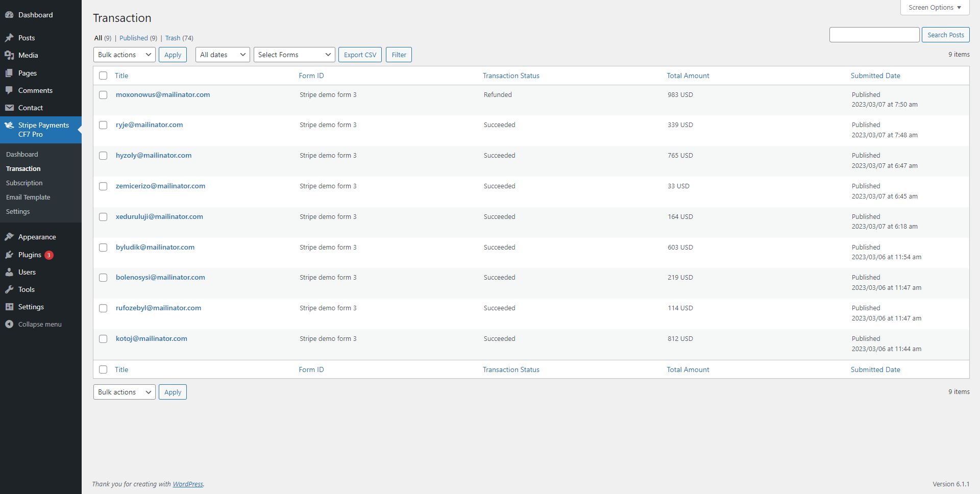Select the kotoj@mailinator.com row checkbox
The height and width of the screenshot is (494, 980).
pyautogui.click(x=103, y=339)
